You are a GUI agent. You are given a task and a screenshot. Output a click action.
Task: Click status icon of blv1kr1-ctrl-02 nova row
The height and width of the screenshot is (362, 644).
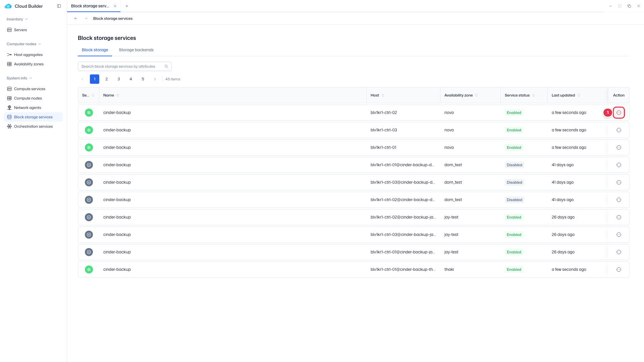89,113
